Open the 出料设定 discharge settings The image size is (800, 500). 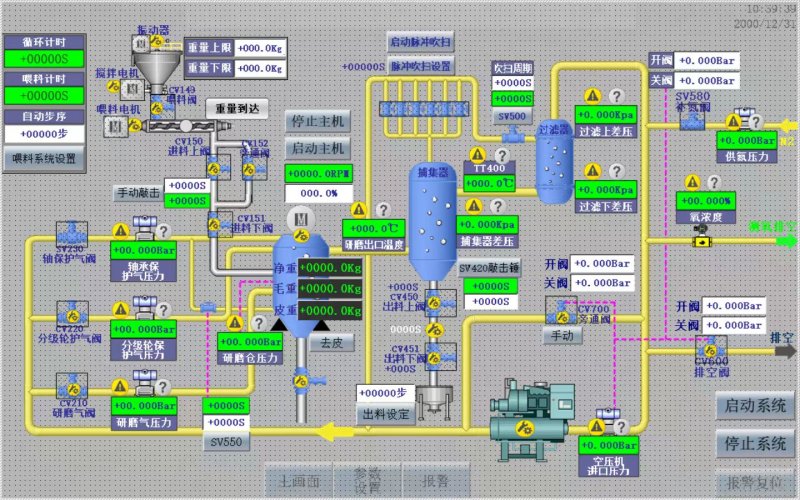tap(385, 413)
